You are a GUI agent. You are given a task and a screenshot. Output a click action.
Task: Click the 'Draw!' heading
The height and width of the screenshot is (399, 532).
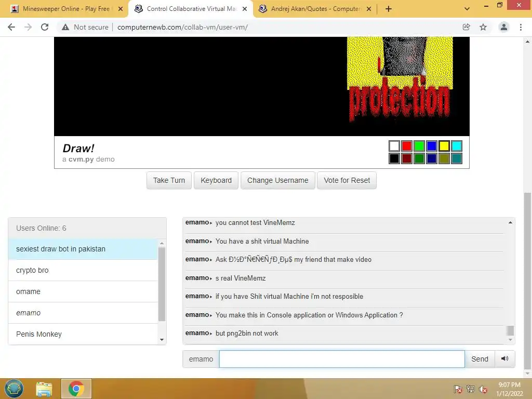coord(78,148)
